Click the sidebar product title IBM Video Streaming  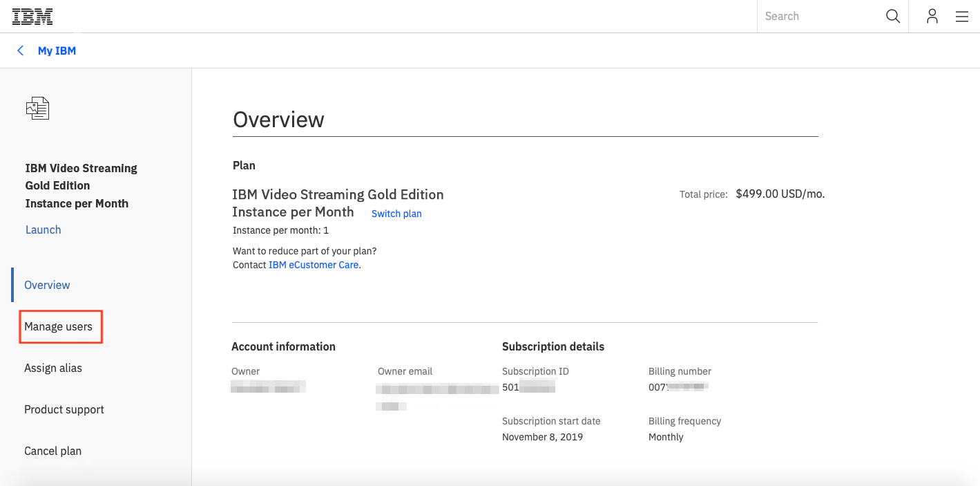[81, 185]
